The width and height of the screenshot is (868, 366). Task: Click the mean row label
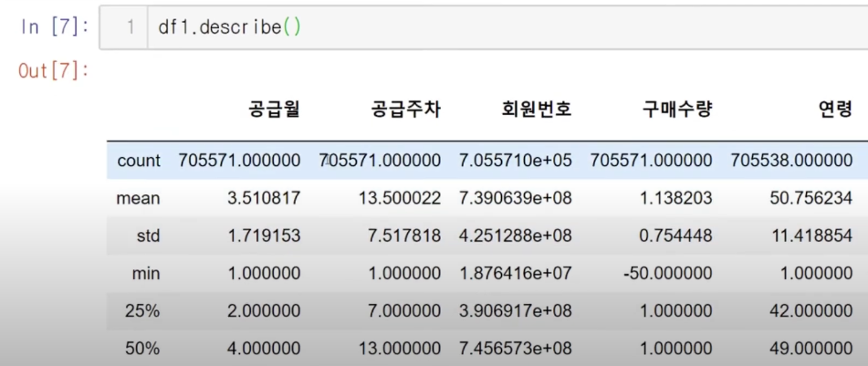[139, 199]
